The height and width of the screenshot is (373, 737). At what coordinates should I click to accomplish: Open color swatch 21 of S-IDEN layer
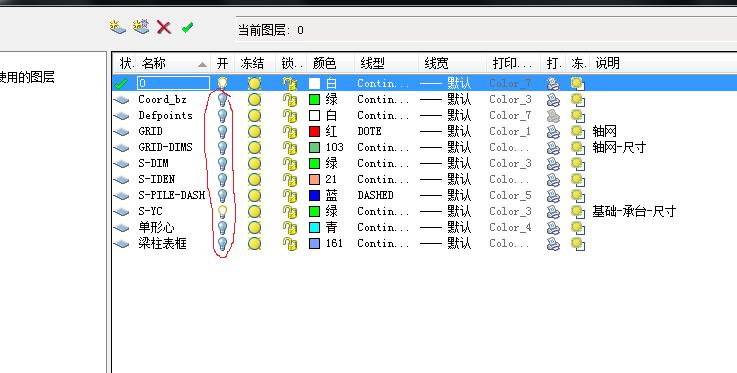[314, 179]
